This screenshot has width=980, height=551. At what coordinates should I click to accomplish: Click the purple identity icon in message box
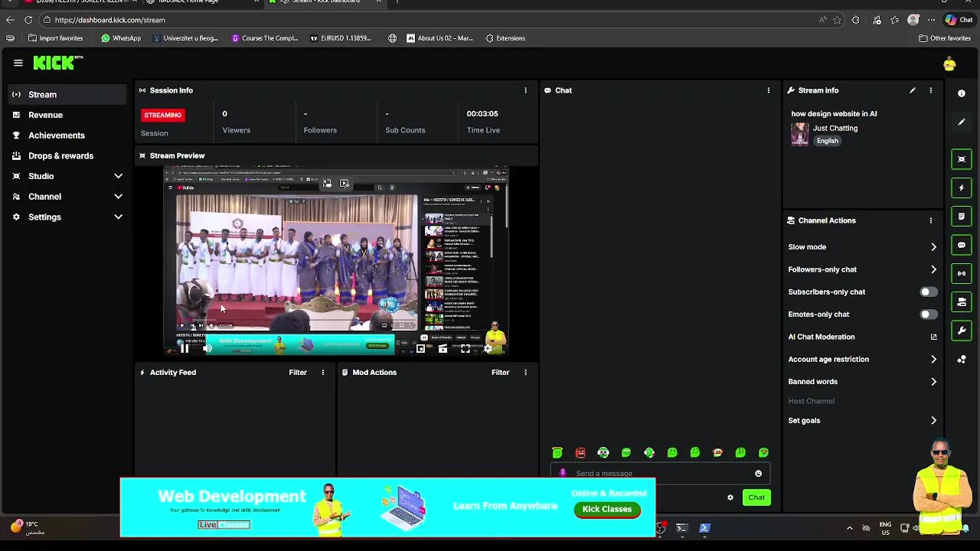pyautogui.click(x=563, y=474)
